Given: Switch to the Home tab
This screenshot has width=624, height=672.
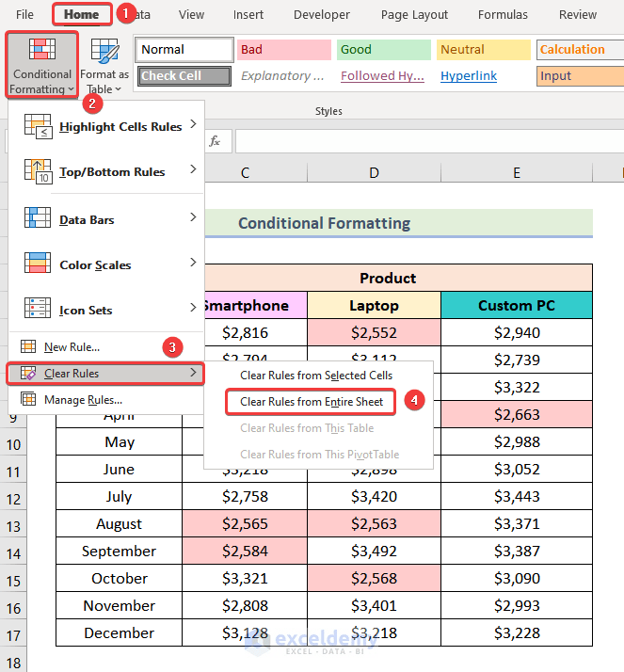Looking at the screenshot, I should pos(82,14).
